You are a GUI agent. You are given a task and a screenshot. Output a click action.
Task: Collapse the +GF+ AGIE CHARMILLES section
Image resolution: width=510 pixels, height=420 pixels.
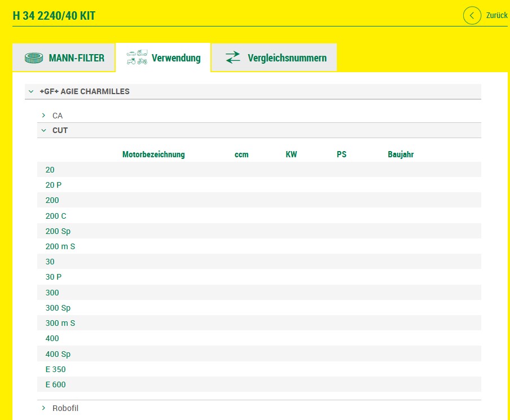tap(31, 91)
